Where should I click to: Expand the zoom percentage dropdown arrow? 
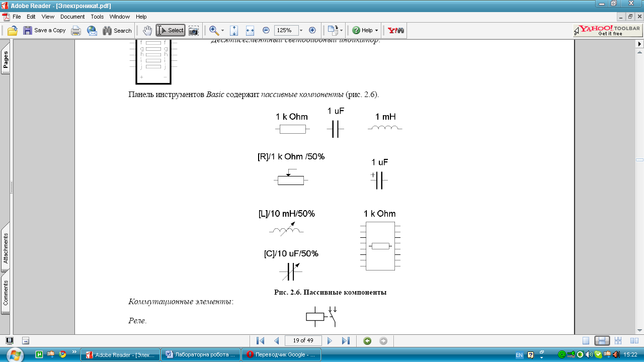pos(301,30)
